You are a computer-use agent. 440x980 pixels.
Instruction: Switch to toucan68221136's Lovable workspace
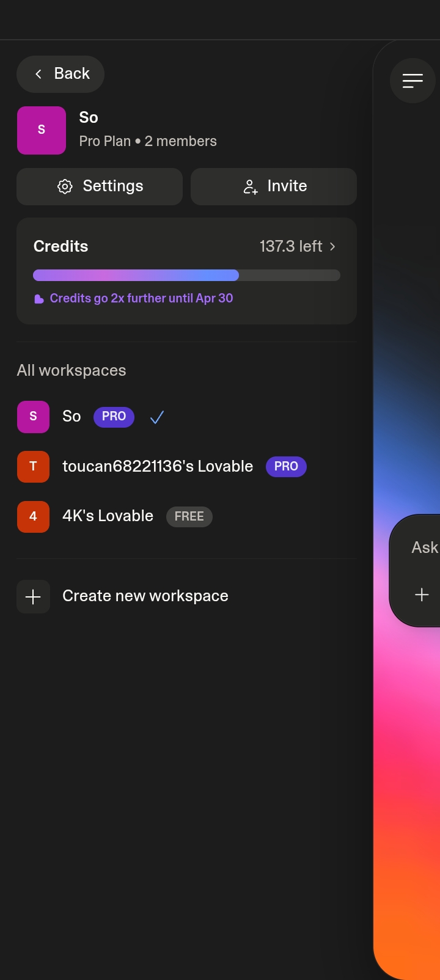pos(186,466)
